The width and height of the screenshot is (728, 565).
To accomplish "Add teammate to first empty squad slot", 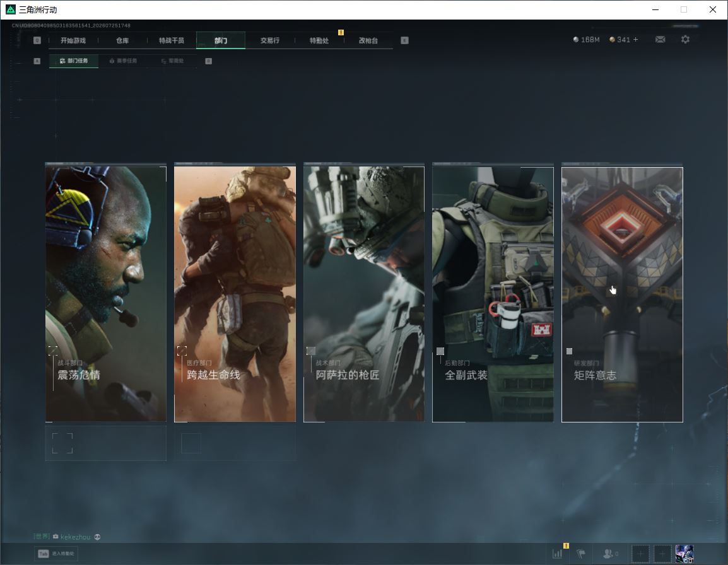I will coord(640,554).
